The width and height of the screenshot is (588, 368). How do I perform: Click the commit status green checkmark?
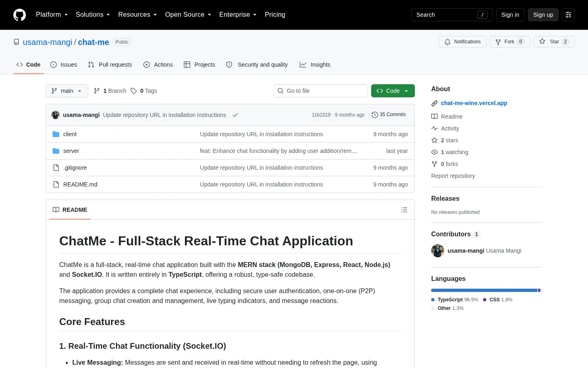point(235,115)
